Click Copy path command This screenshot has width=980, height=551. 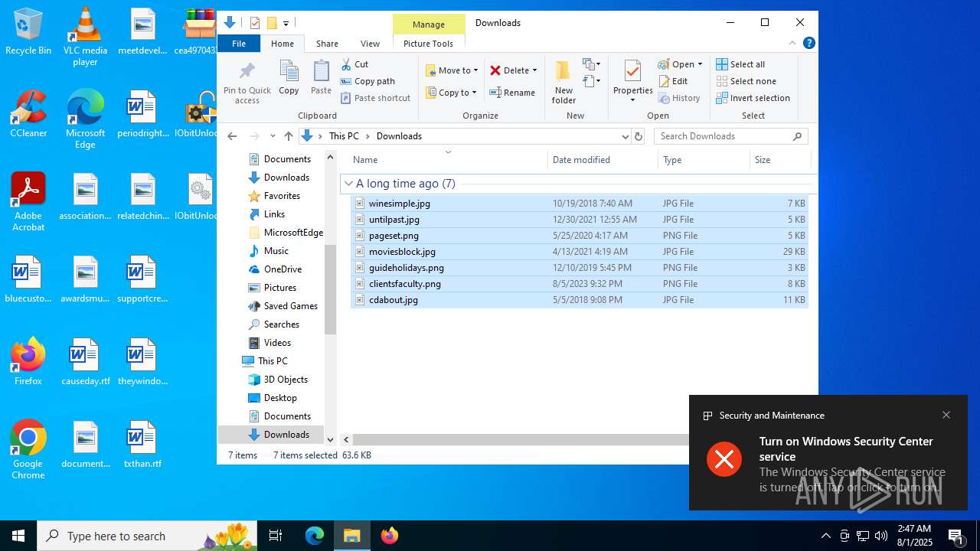tap(367, 81)
